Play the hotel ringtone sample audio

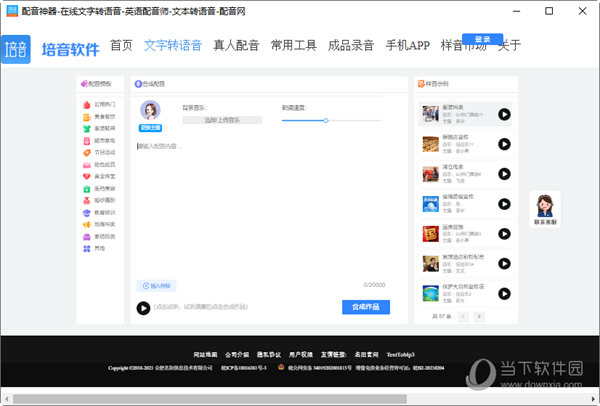point(504,264)
